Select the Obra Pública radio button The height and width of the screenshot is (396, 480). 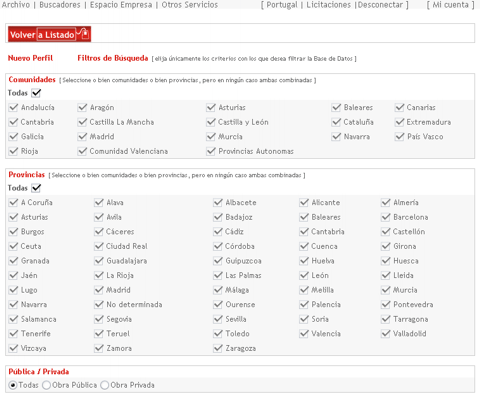click(x=46, y=385)
